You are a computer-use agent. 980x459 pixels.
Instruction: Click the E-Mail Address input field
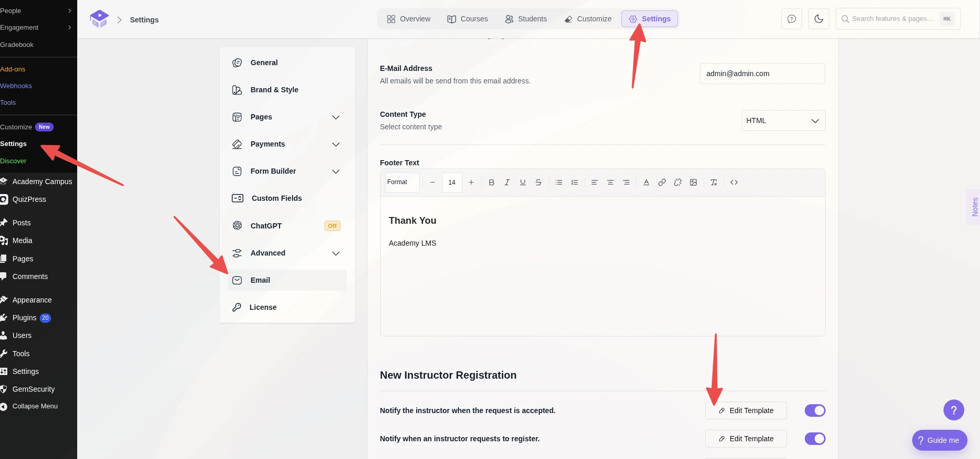click(x=762, y=74)
